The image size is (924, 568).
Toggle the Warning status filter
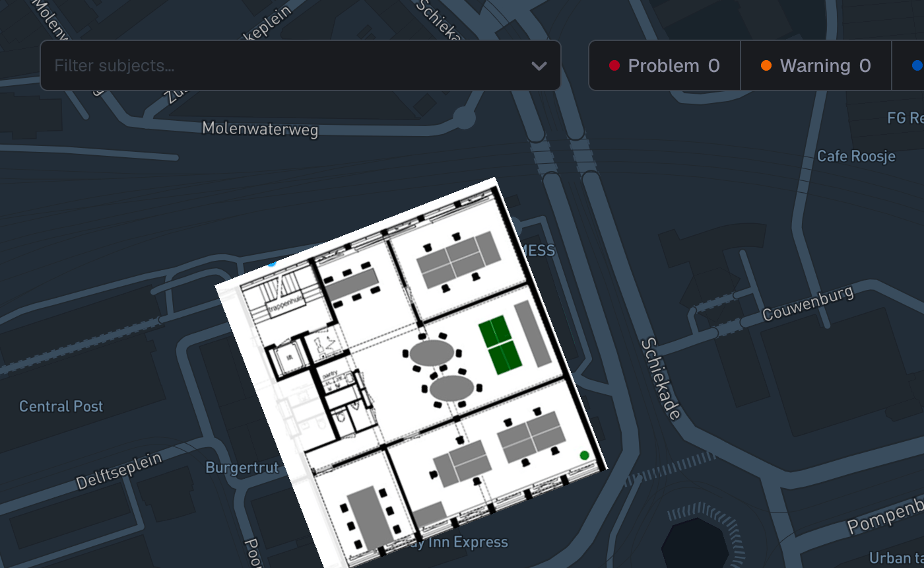click(x=816, y=65)
